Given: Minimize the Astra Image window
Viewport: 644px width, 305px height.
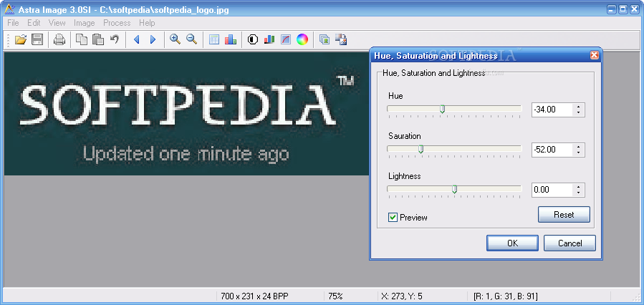Looking at the screenshot, I should [x=612, y=9].
